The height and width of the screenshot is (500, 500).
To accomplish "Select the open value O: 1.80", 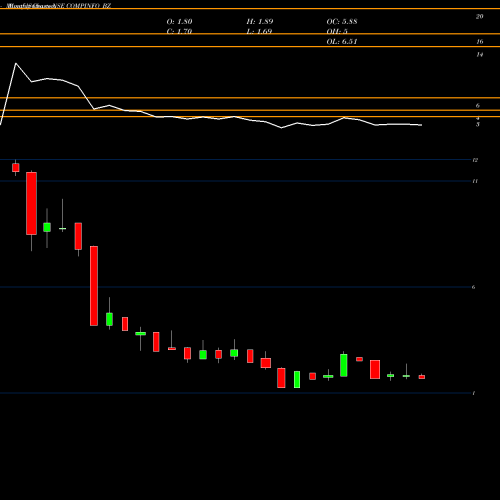I will (179, 21).
